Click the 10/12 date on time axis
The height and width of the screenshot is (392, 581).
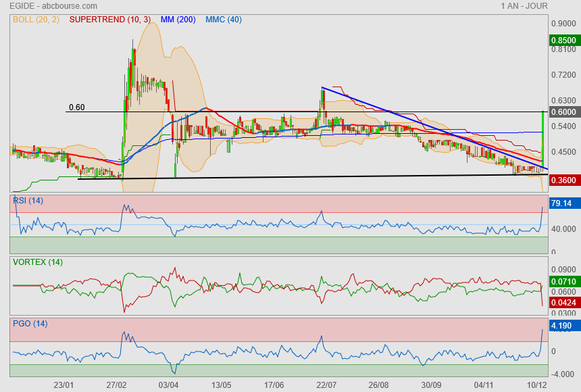536,385
